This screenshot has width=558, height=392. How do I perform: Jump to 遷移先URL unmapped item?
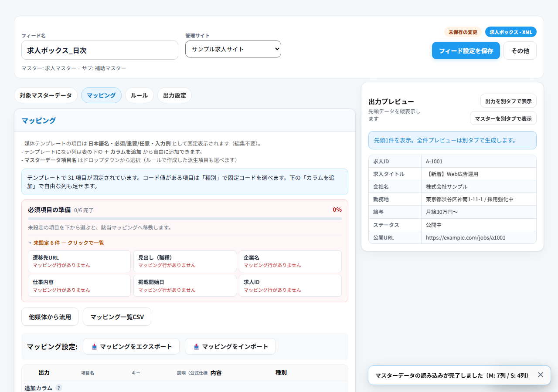tap(79, 261)
